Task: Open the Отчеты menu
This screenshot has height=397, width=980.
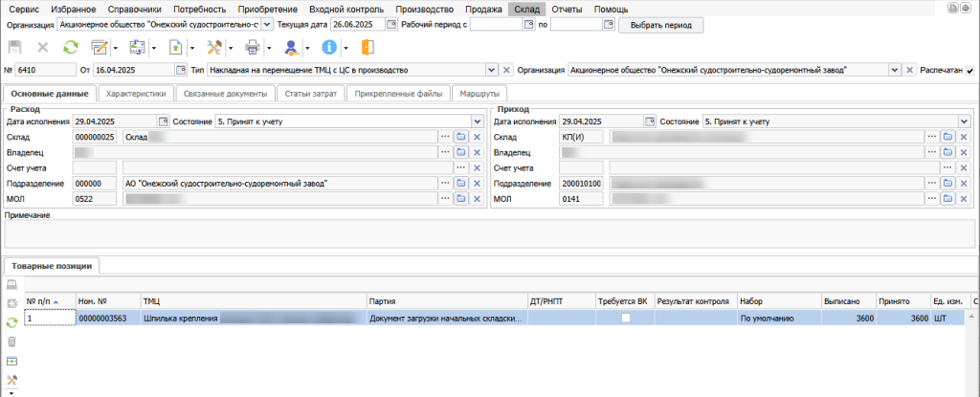Action: click(x=567, y=10)
